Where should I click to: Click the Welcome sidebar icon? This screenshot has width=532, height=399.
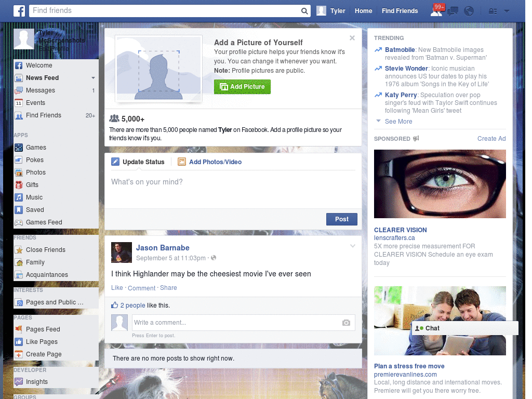click(x=19, y=65)
